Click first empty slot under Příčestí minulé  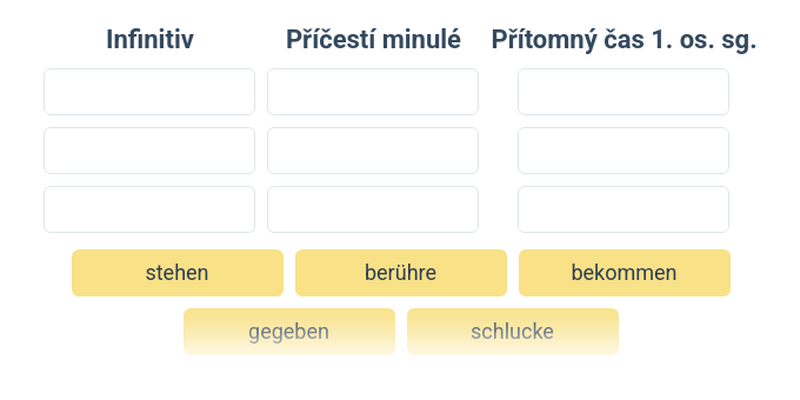pyautogui.click(x=372, y=92)
